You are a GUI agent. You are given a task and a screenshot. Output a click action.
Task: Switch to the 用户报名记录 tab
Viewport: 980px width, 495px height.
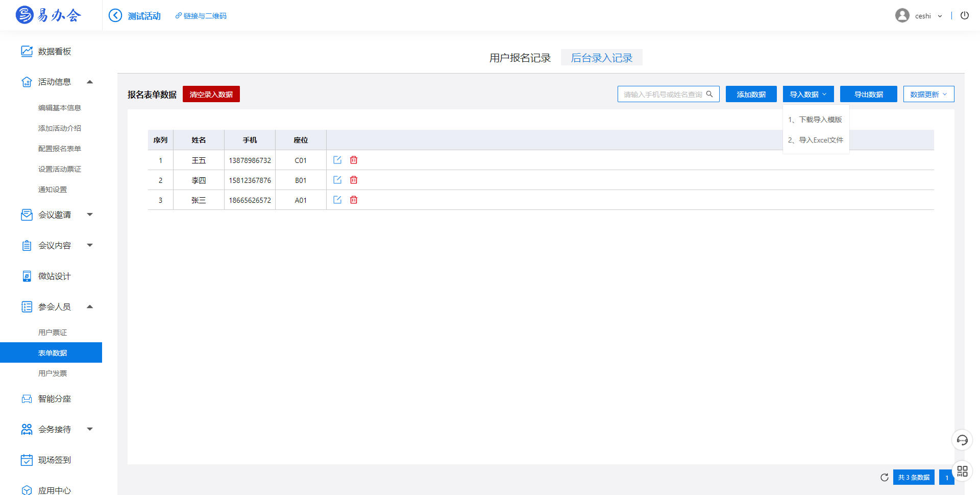(x=520, y=58)
